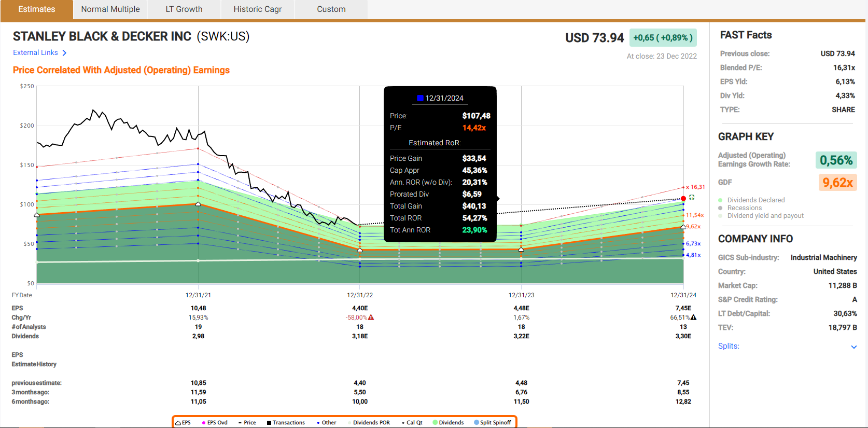The width and height of the screenshot is (868, 428).
Task: Toggle the Dividends series in the legend
Action: pos(449,422)
